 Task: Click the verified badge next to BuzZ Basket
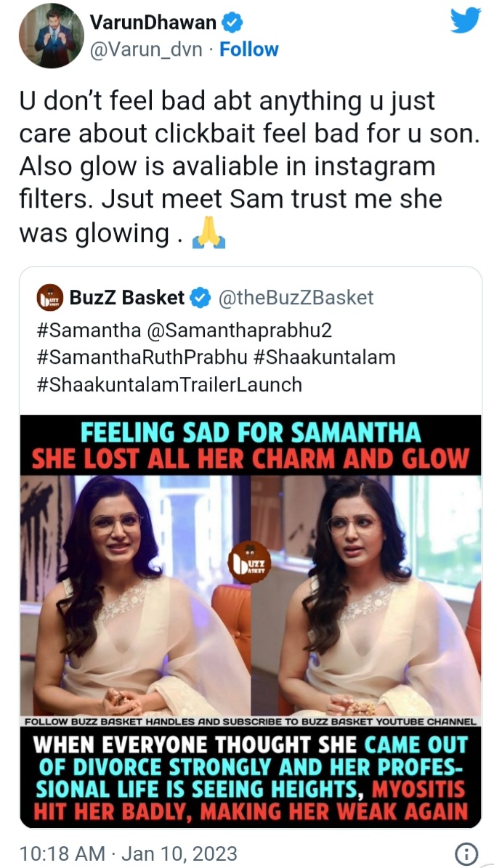(x=199, y=297)
